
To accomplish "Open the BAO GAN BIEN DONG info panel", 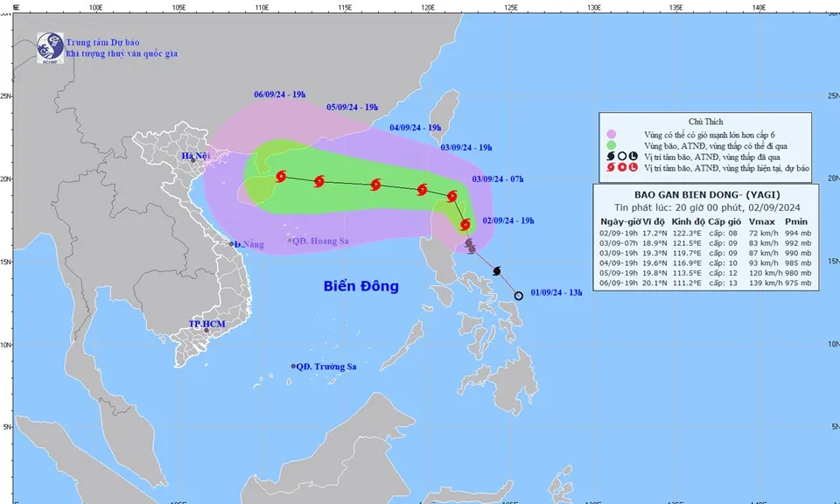I will click(708, 194).
